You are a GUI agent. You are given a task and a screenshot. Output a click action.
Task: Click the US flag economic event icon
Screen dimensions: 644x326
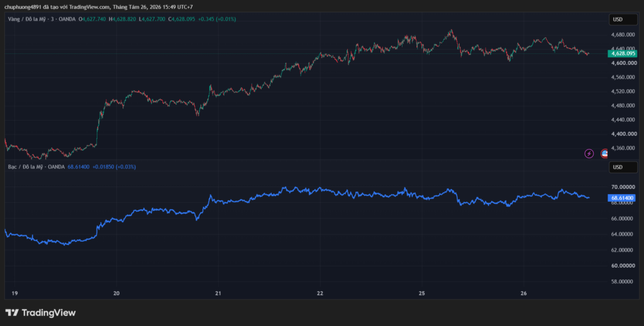[604, 154]
